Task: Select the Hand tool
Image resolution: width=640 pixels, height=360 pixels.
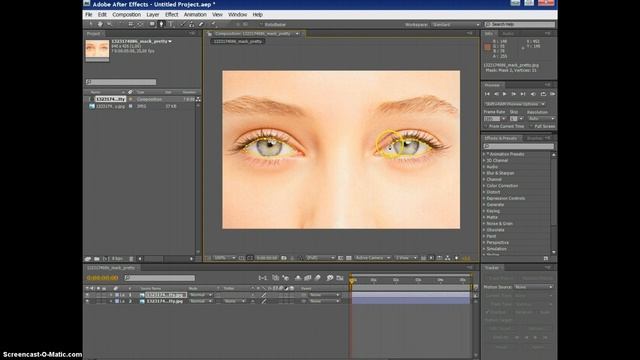Action: pyautogui.click(x=100, y=24)
